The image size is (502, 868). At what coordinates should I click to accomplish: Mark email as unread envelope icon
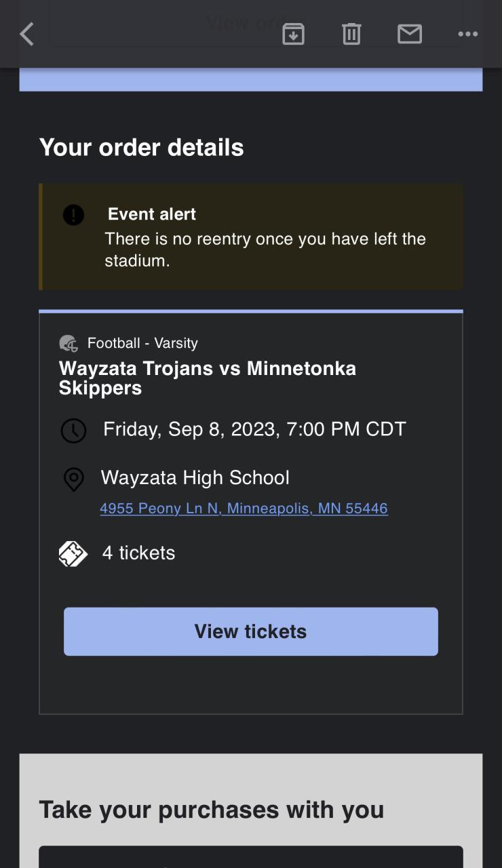(x=410, y=34)
